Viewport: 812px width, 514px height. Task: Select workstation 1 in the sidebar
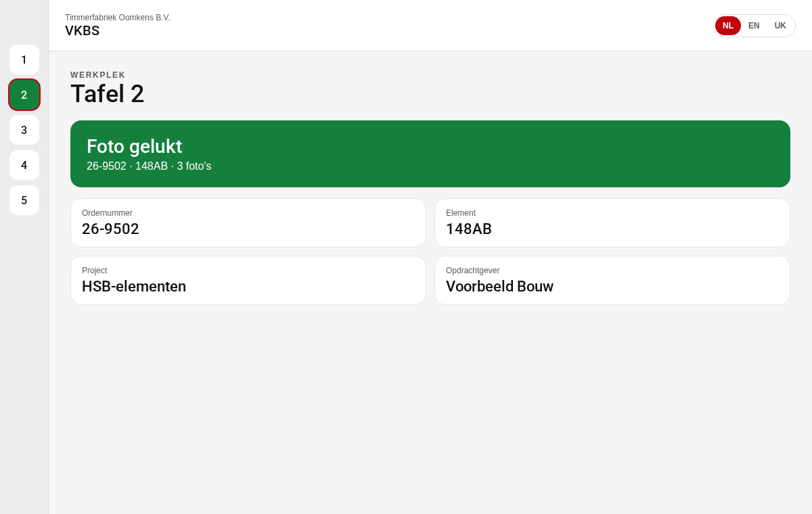24,60
